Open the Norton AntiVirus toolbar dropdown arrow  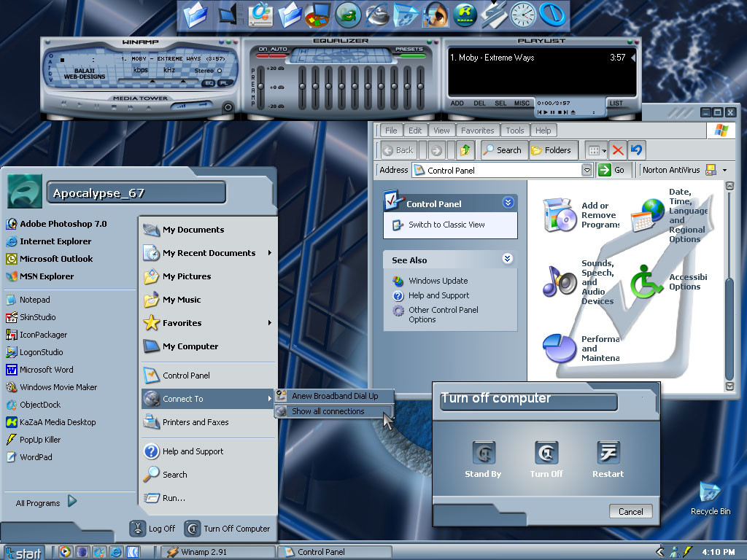pyautogui.click(x=724, y=170)
